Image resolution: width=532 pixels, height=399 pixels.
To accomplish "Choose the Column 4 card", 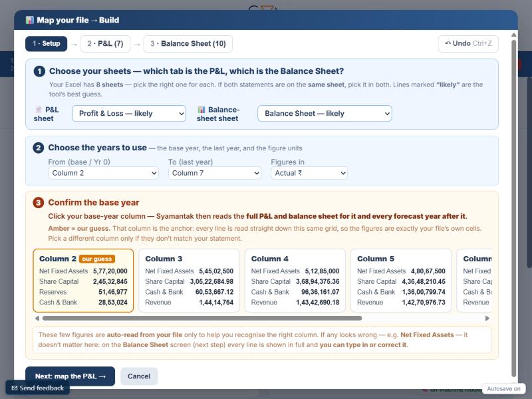I will tap(295, 281).
